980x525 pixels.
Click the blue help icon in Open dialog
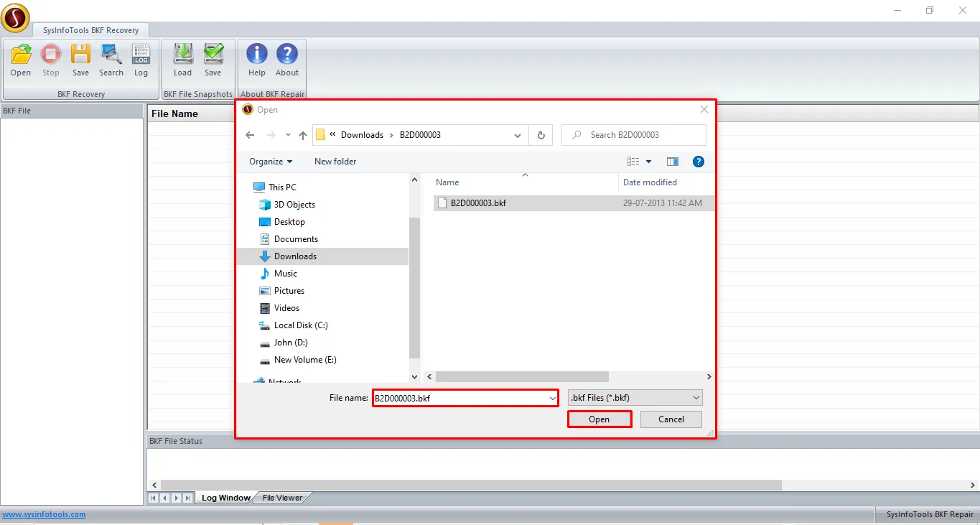tap(698, 162)
